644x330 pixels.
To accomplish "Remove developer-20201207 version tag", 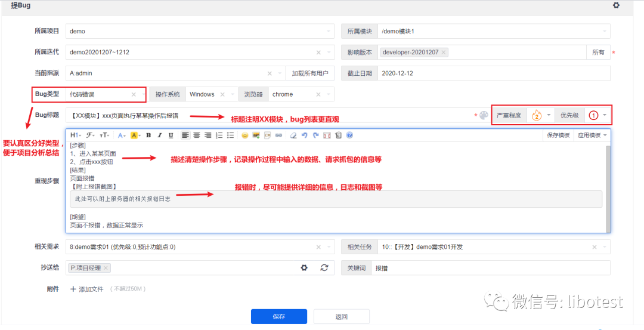I will [x=444, y=52].
